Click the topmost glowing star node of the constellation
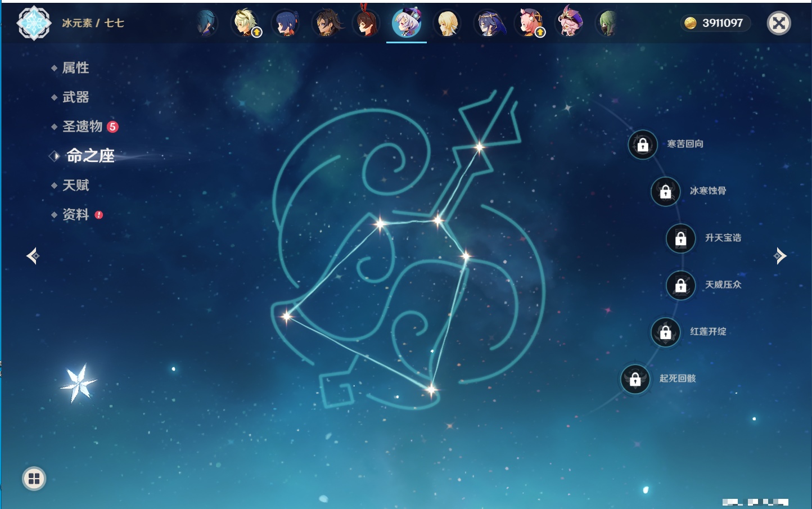This screenshot has width=812, height=509. click(479, 147)
